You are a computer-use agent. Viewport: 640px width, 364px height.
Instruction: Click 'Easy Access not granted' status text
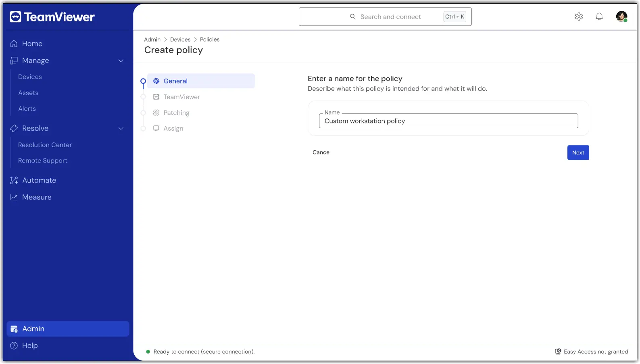click(596, 352)
